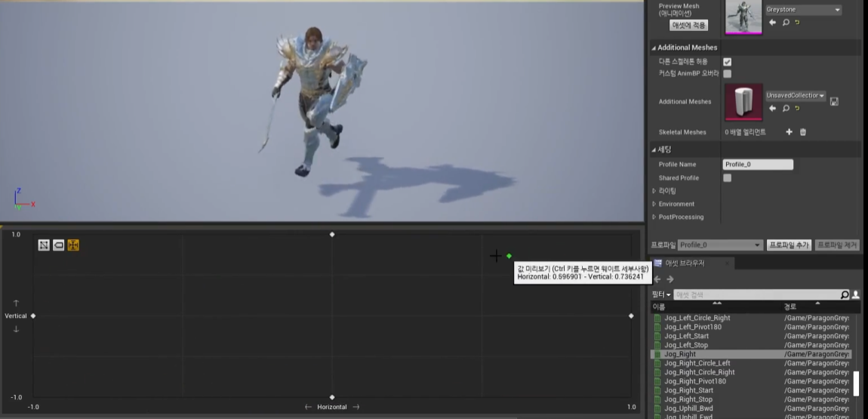Viewport: 868px width, 419px height.
Task: Select the bottom center blend space sample point
Action: click(332, 397)
